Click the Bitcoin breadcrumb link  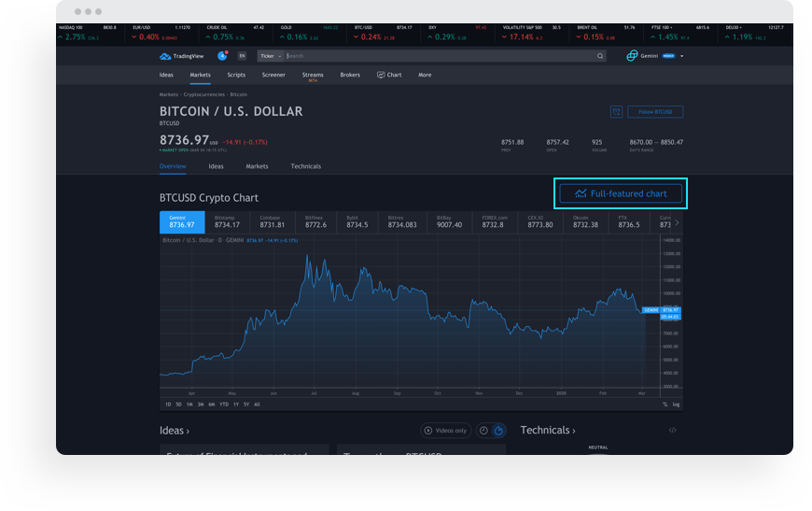tap(239, 95)
